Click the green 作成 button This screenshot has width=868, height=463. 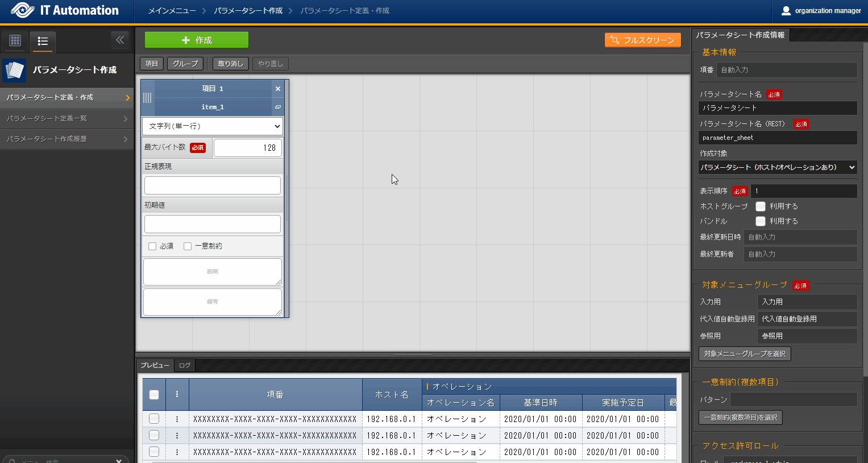196,40
